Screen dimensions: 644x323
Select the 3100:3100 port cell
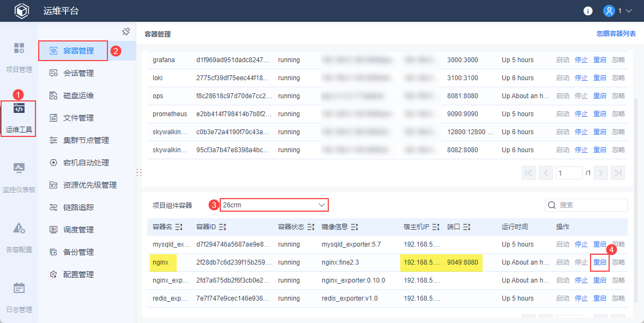pyautogui.click(x=462, y=78)
